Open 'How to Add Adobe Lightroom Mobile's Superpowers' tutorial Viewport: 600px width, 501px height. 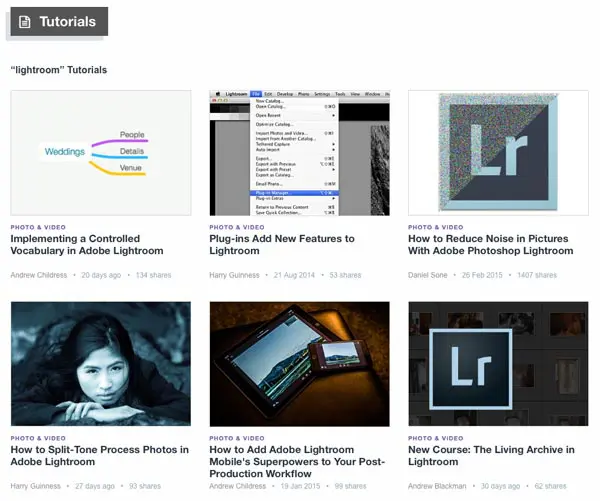[297, 462]
